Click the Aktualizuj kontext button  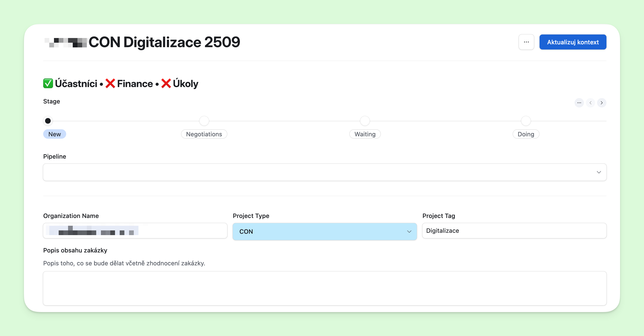(572, 42)
